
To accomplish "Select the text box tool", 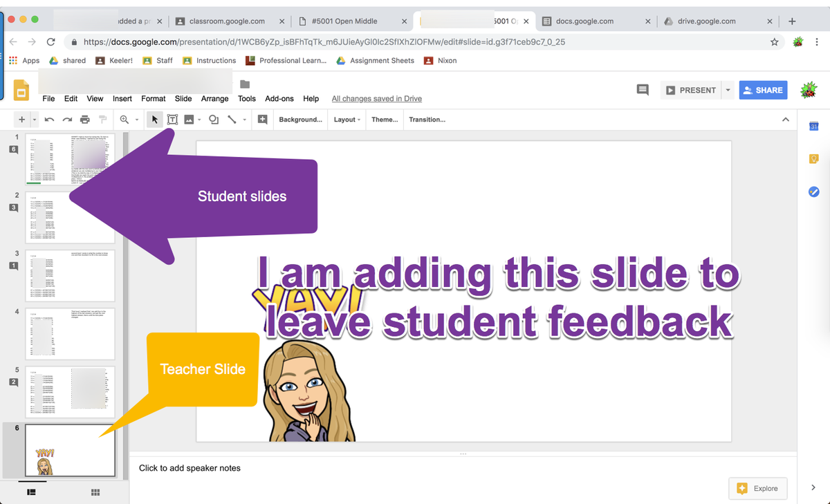I will pyautogui.click(x=172, y=120).
